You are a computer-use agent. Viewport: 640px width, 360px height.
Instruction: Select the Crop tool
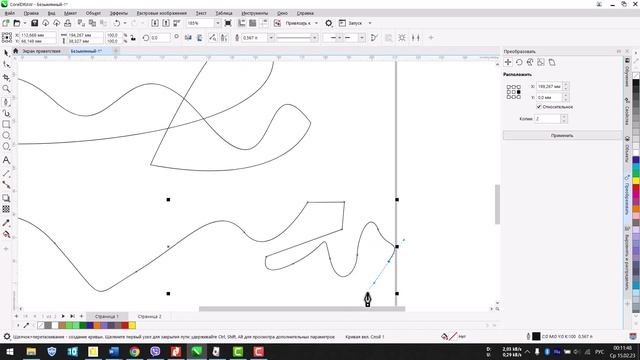(x=6, y=77)
